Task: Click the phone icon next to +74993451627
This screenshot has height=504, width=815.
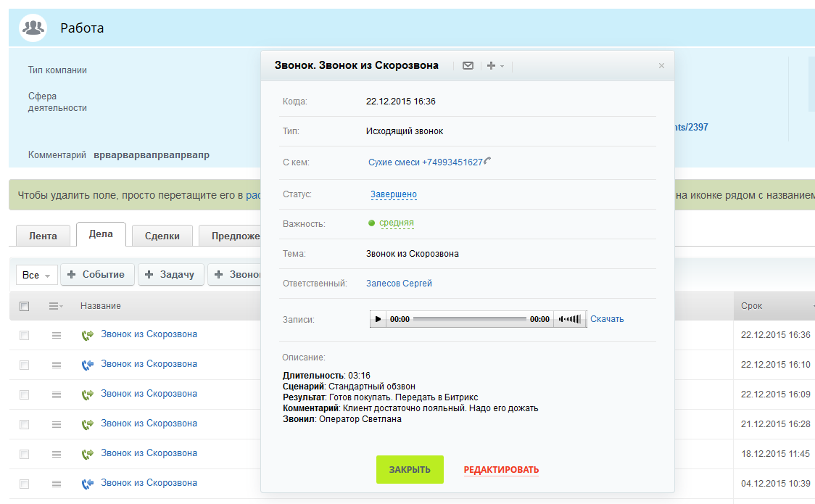Action: tap(488, 161)
